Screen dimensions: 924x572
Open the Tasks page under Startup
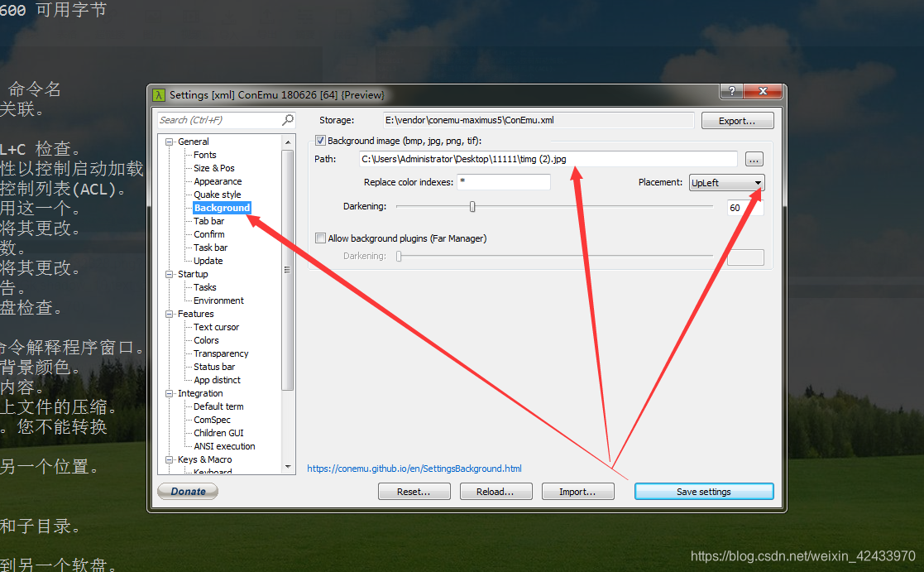[204, 287]
